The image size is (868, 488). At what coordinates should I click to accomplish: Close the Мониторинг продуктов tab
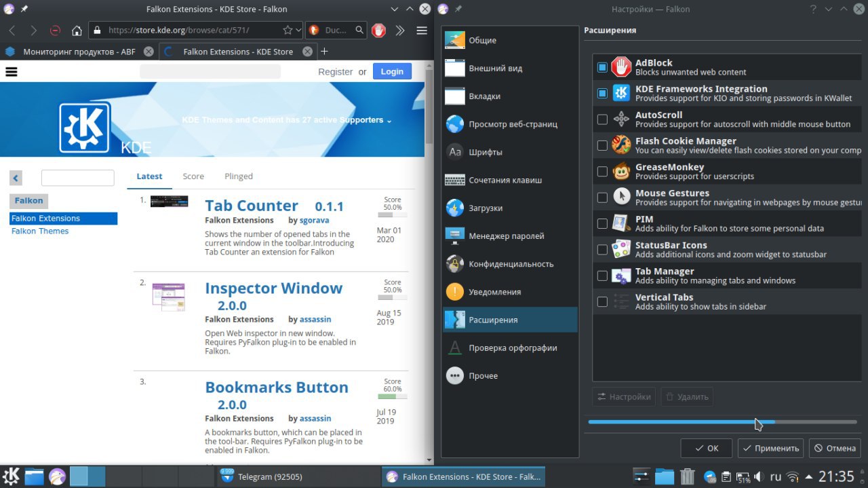point(149,52)
